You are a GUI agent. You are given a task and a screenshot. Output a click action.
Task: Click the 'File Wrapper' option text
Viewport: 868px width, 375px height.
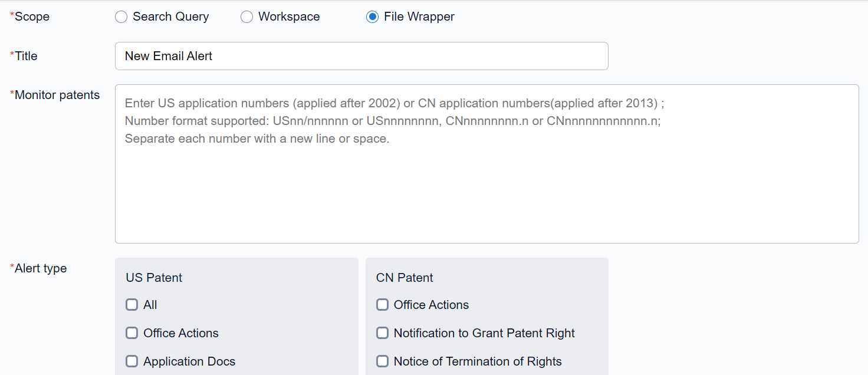pos(419,17)
